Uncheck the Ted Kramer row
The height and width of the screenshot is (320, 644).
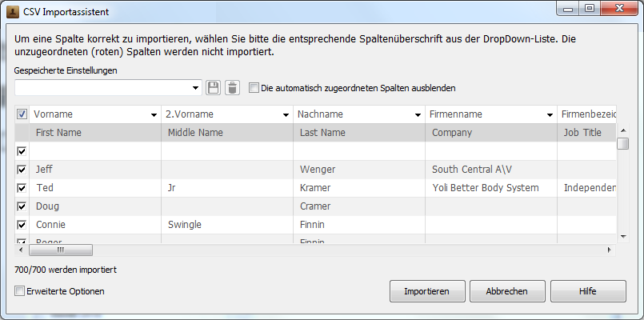coord(22,188)
